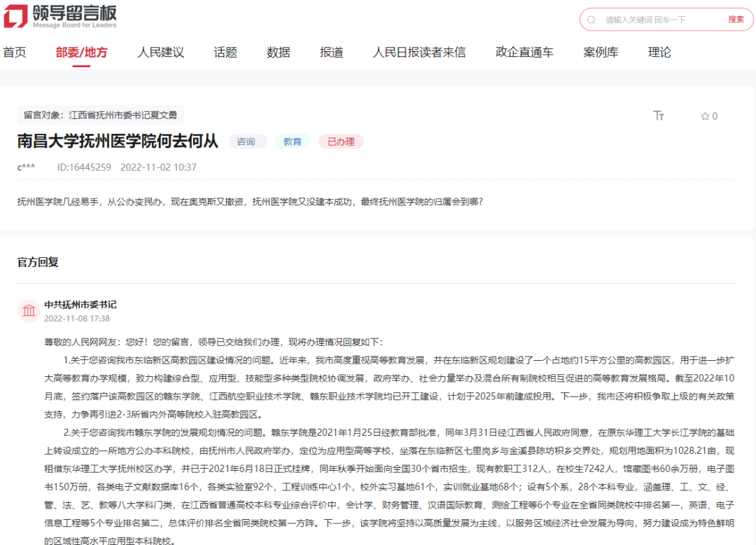Open the 首页 nav tab

(15, 53)
